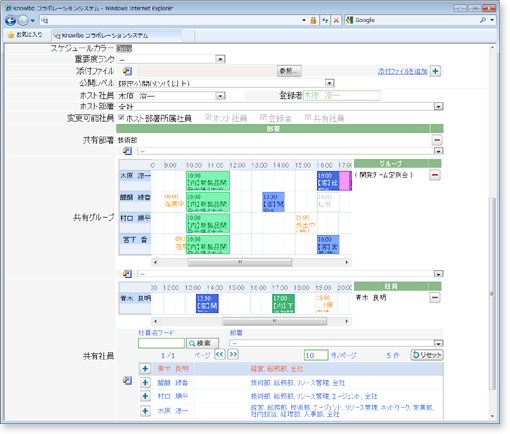Click 添付ファイルを追加 link
This screenshot has height=434, width=510.
(x=403, y=71)
